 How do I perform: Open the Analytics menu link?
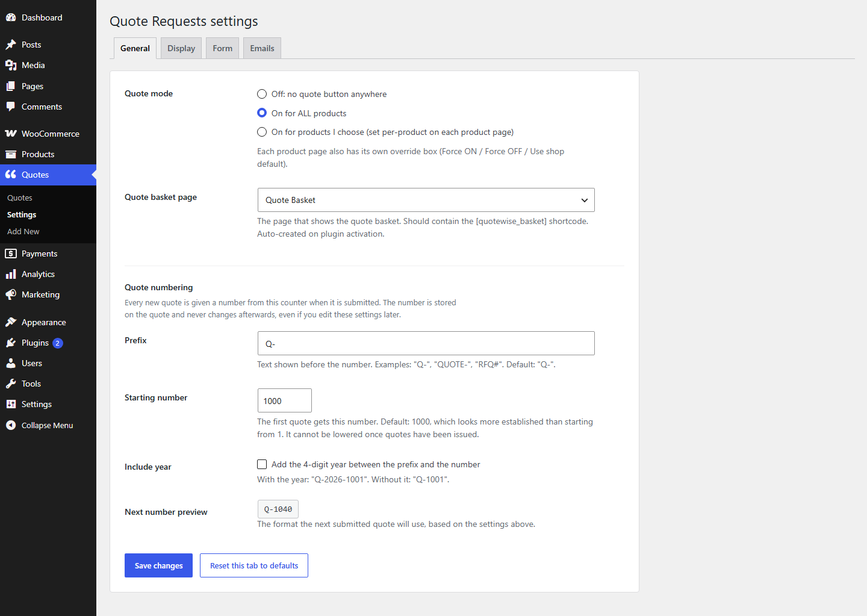[38, 274]
